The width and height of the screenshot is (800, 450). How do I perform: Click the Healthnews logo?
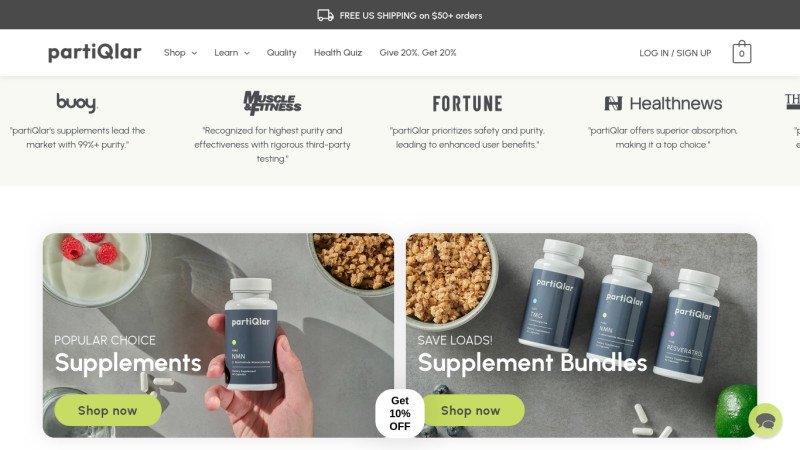663,104
